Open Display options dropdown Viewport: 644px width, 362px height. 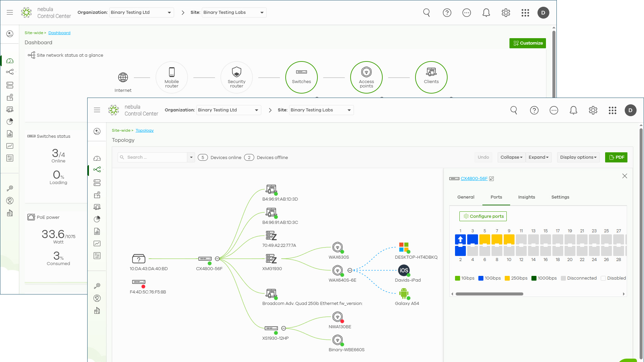(578, 157)
